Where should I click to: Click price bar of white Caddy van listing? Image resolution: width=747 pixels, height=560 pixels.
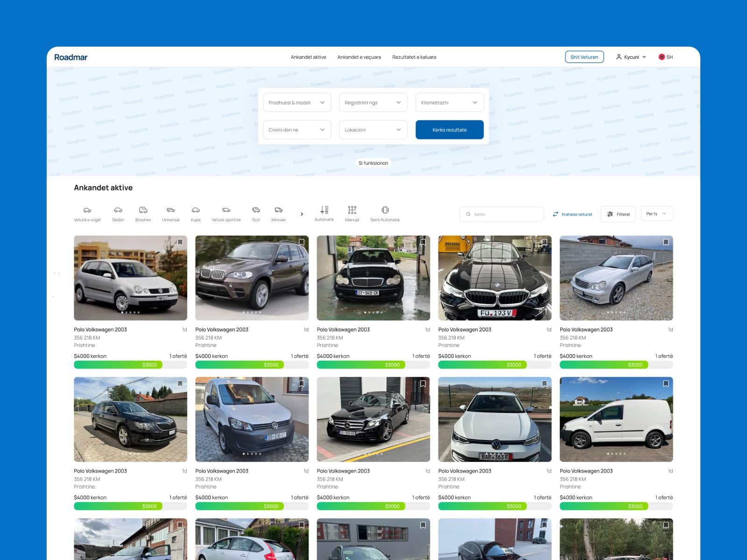click(616, 506)
